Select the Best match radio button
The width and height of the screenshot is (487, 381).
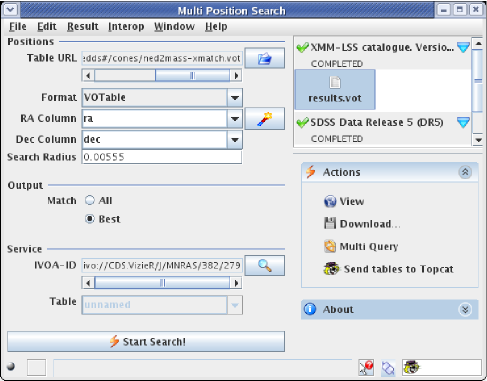tap(90, 219)
